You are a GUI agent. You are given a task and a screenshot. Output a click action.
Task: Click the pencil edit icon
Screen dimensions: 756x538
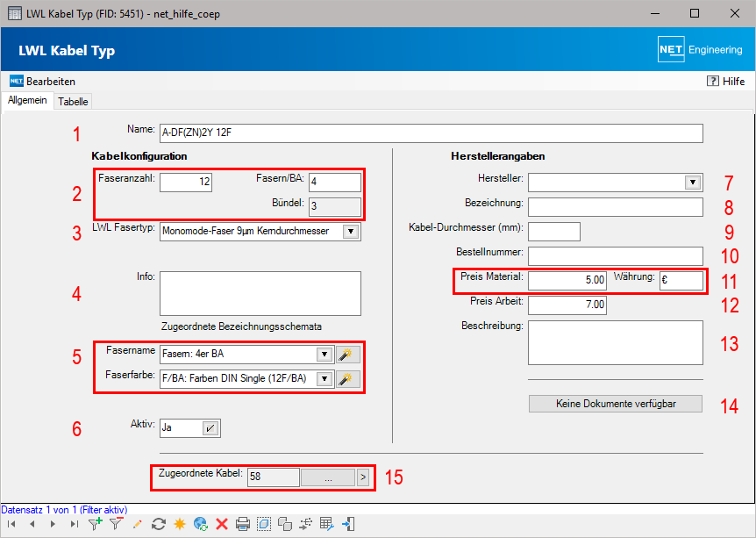138,524
